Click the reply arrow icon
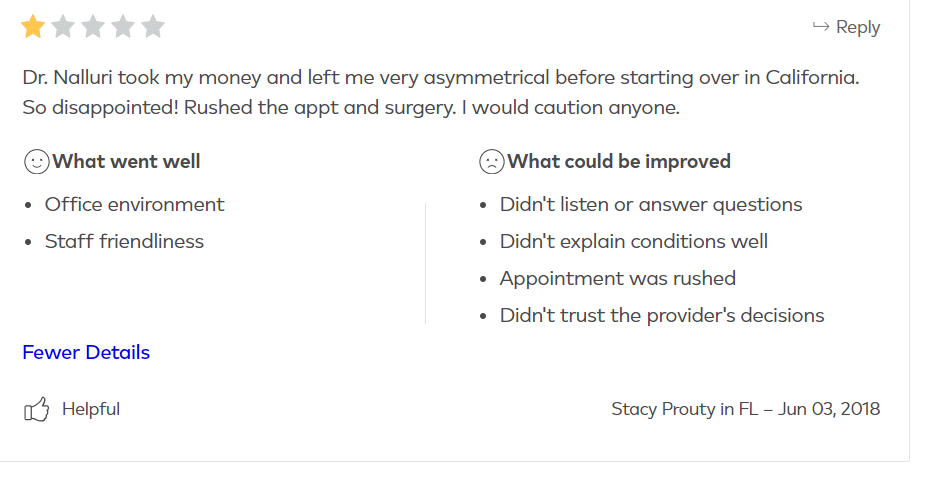 tap(821, 26)
